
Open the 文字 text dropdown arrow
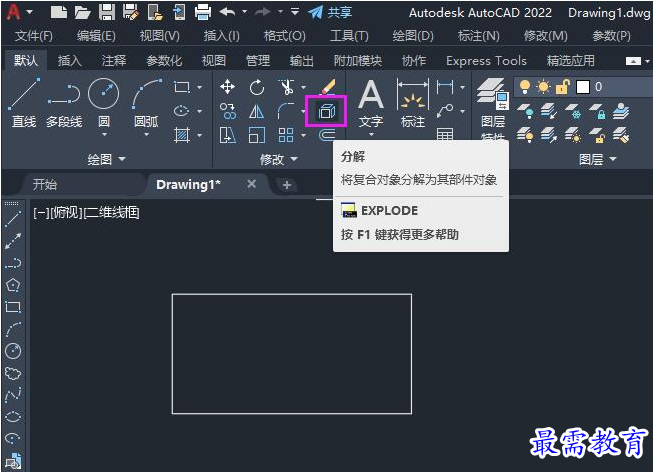pos(371,134)
